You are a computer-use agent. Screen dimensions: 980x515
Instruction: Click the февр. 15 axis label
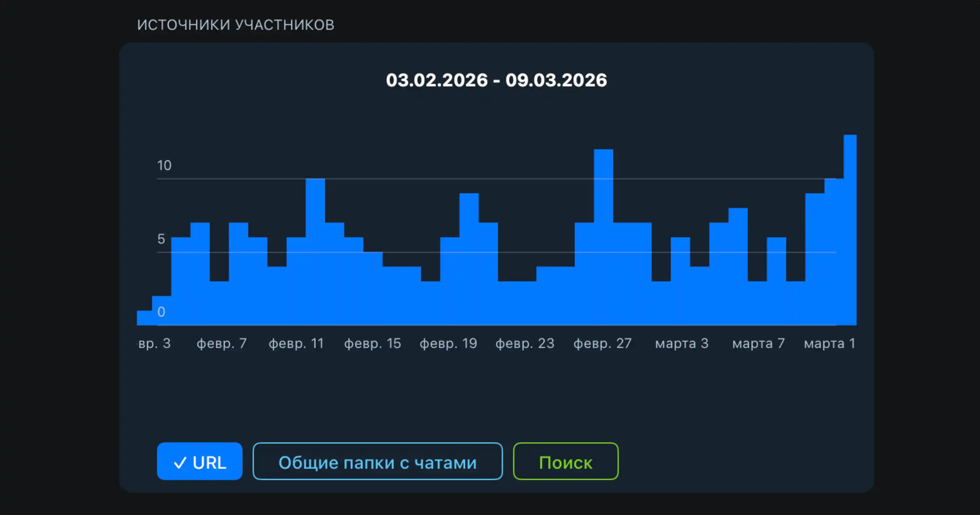click(372, 343)
